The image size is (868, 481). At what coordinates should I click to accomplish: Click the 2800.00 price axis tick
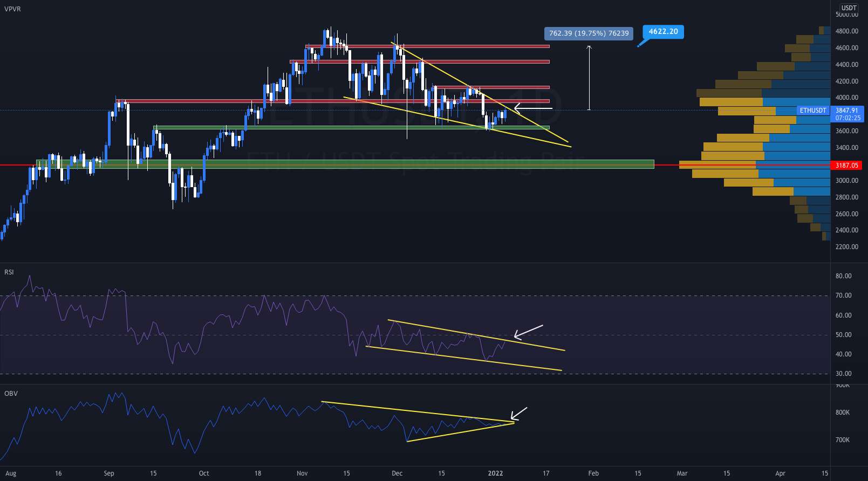(x=846, y=197)
